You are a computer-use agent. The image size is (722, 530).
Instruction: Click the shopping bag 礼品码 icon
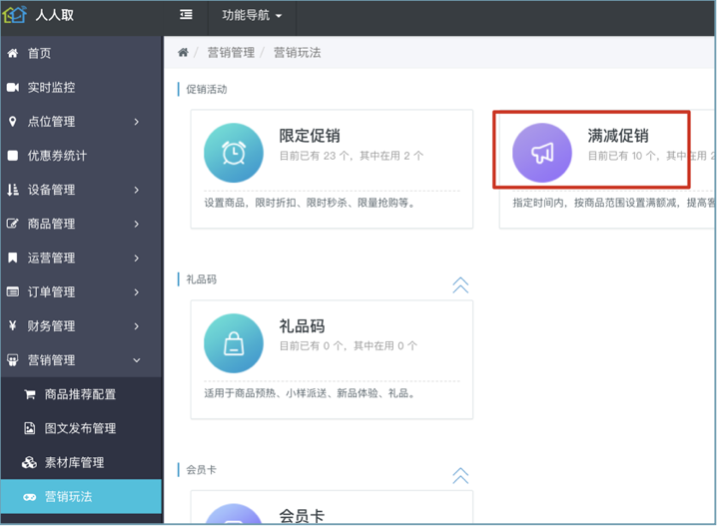234,344
